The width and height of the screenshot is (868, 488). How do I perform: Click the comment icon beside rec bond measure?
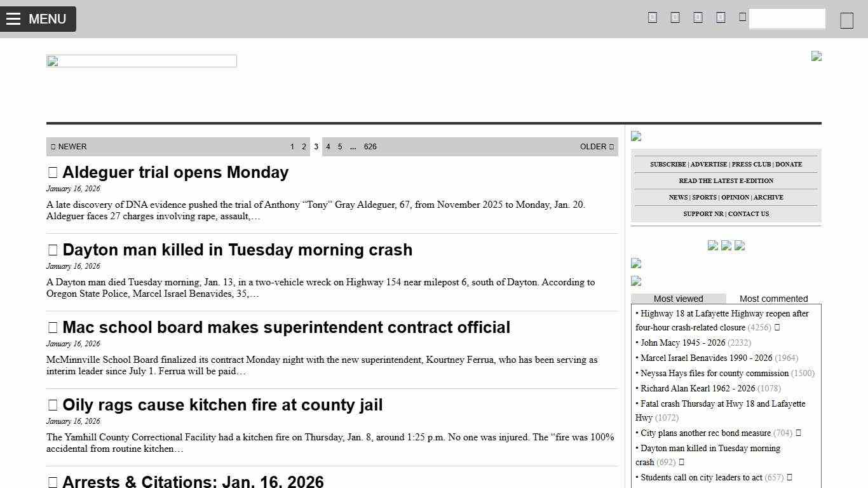798,433
